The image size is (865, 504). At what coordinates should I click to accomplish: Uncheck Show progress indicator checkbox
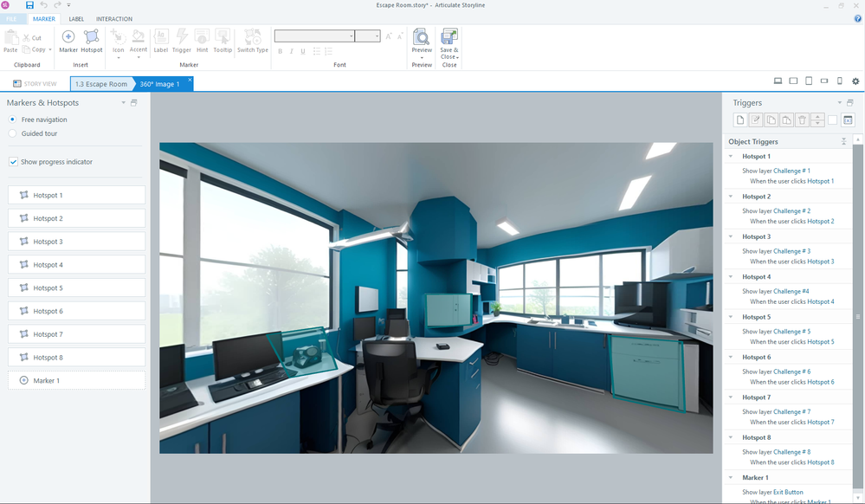click(x=13, y=162)
